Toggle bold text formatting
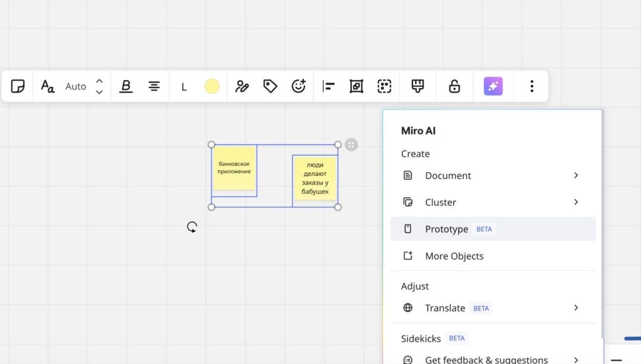Viewport: 641px width, 364px height. click(126, 86)
